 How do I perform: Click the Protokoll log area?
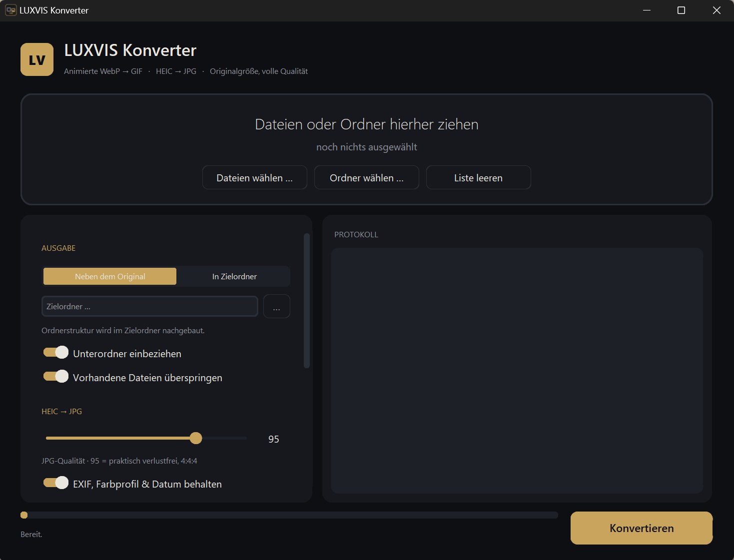tap(517, 371)
